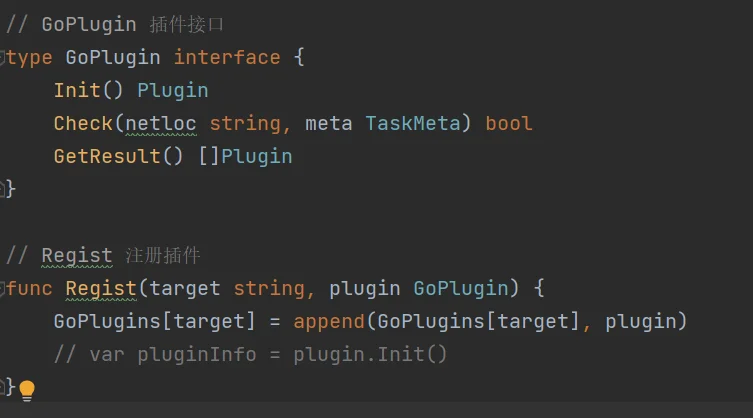Click the yellow lightbulb quick-fix icon
753x418 pixels.
pyautogui.click(x=27, y=390)
